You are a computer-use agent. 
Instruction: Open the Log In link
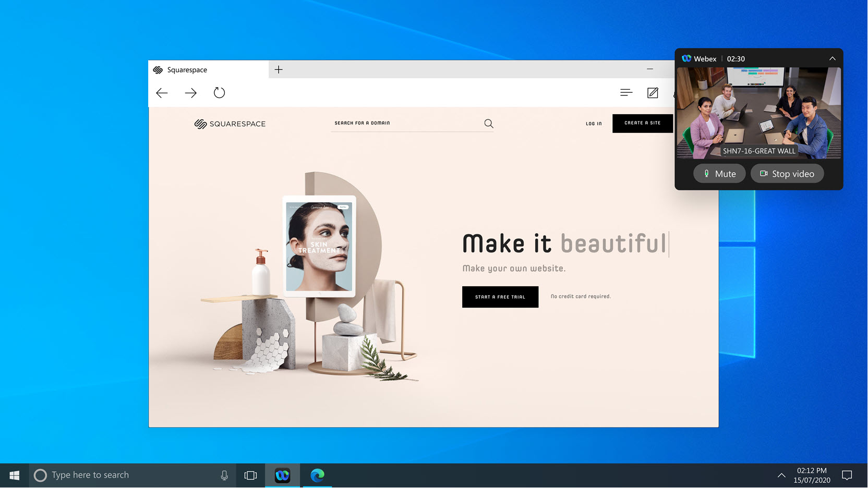(x=594, y=124)
